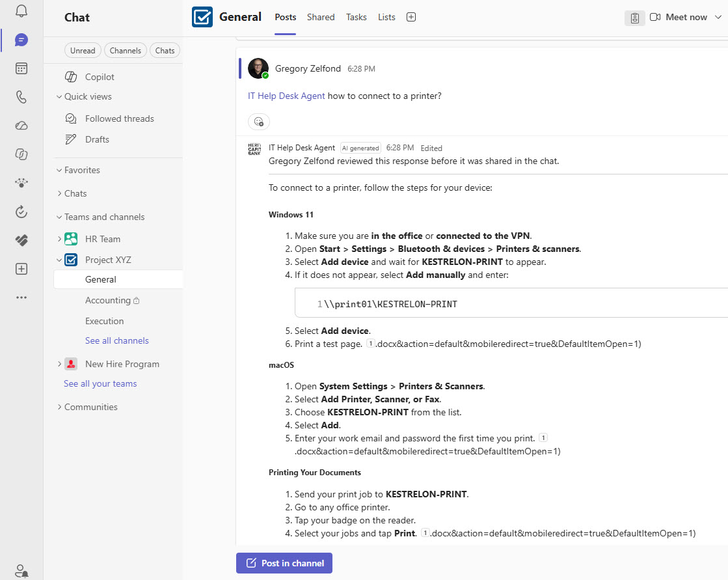Switch to the Posts tab
This screenshot has height=580, width=728.
tap(285, 17)
